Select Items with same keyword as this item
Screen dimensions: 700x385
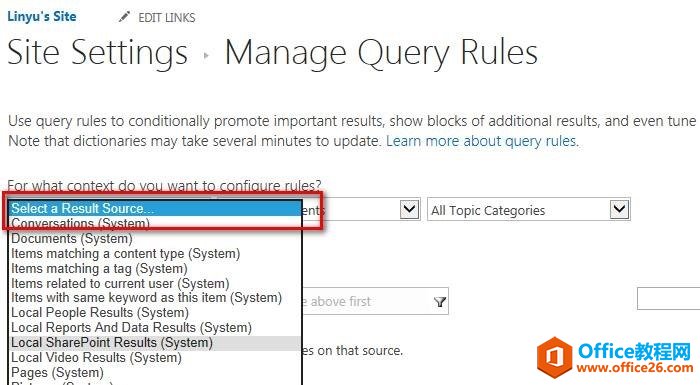pos(155,297)
